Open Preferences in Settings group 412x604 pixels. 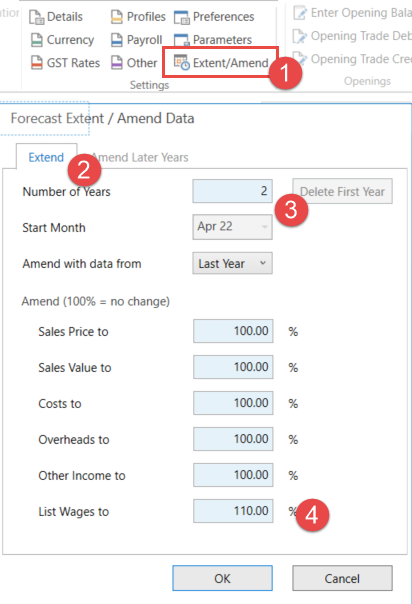pos(214,17)
